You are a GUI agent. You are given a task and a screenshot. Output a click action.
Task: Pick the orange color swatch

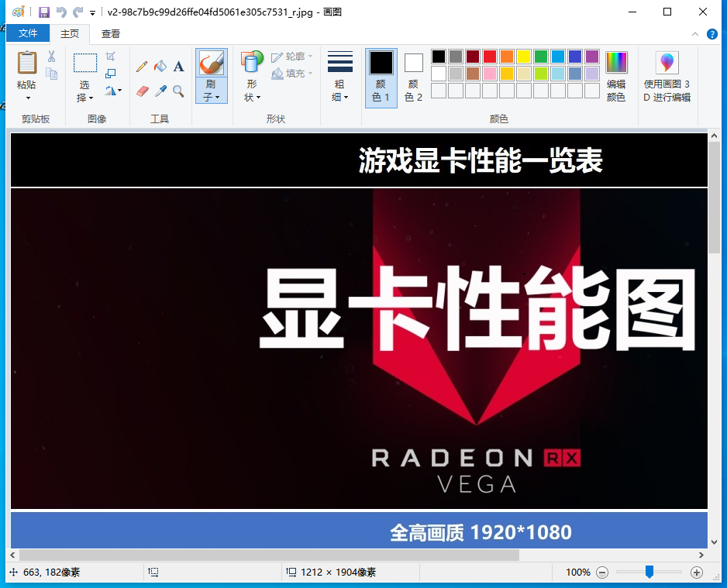[507, 57]
